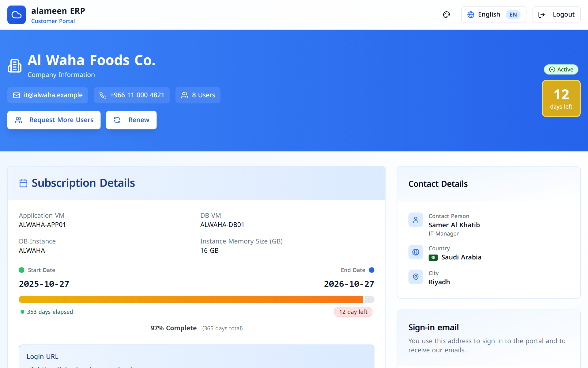This screenshot has height=368, width=588.
Task: Click the Active status badge
Action: click(x=561, y=70)
